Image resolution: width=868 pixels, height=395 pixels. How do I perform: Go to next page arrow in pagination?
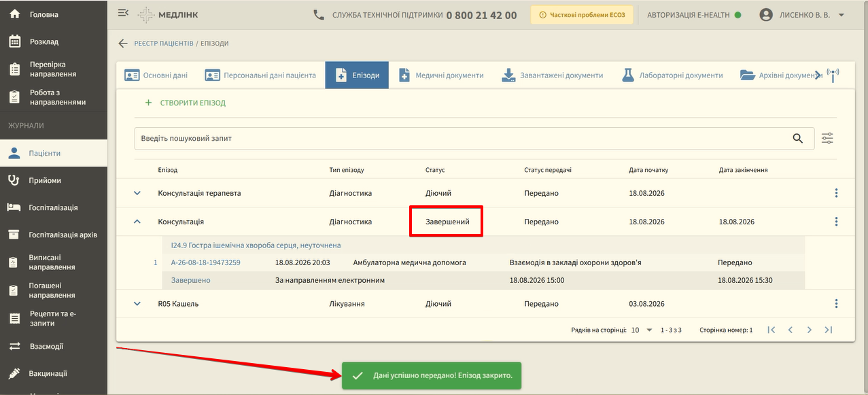809,330
